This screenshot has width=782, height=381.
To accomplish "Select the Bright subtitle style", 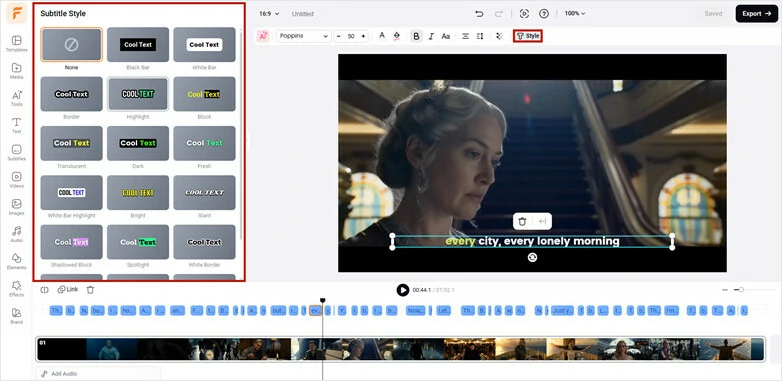I will [x=138, y=192].
